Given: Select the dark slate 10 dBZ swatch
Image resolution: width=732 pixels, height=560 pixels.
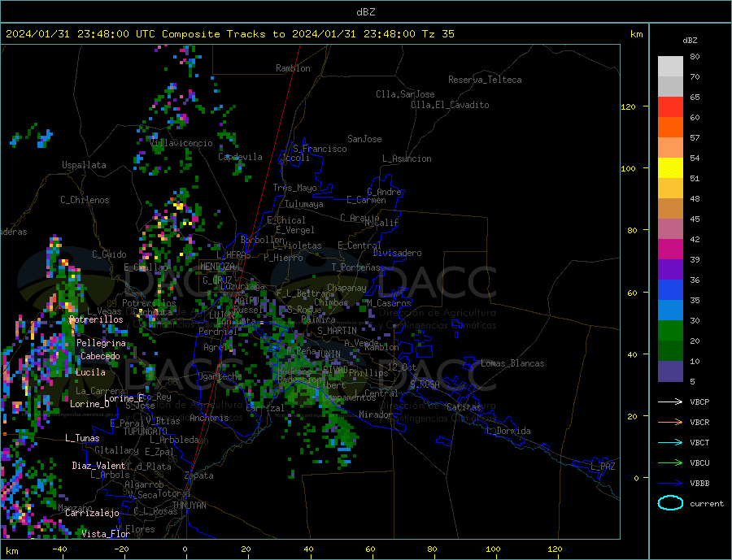Looking at the screenshot, I should click(x=670, y=371).
